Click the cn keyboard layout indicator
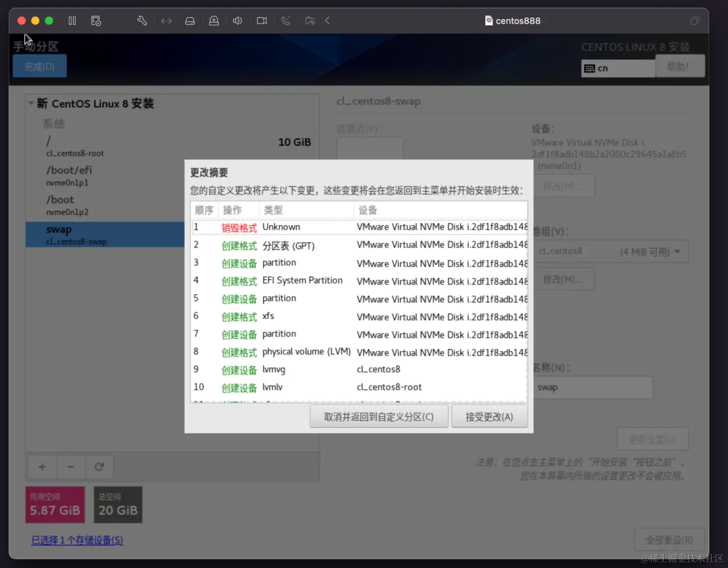The height and width of the screenshot is (568, 728). click(x=618, y=68)
